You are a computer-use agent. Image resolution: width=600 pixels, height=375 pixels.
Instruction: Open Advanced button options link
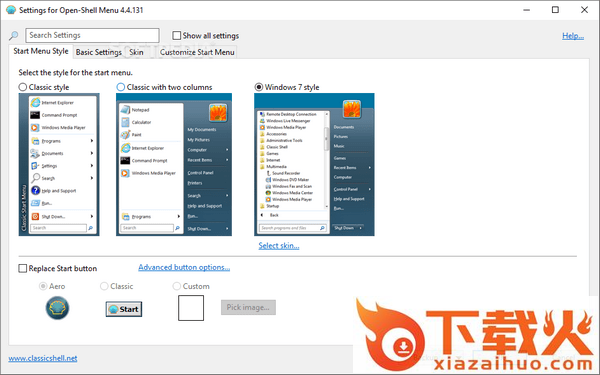tap(184, 267)
